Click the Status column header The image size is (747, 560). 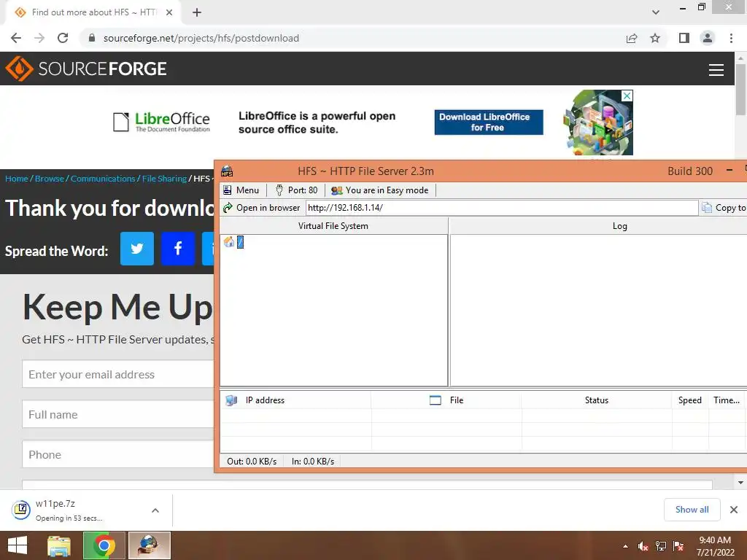coord(597,400)
